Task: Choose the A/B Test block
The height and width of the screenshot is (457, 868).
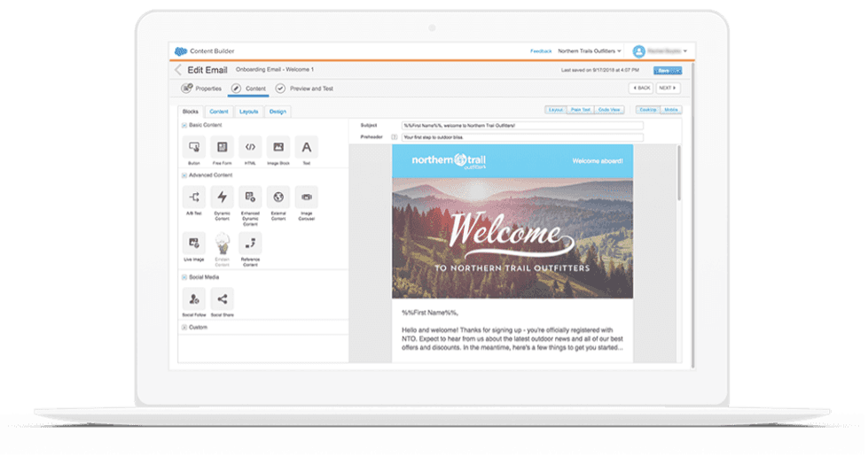Action: (193, 197)
